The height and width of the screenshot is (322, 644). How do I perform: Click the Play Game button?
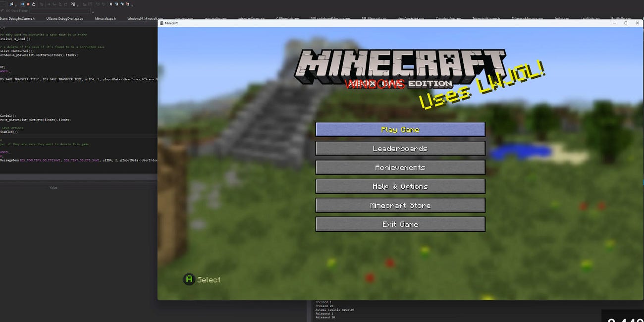point(400,129)
